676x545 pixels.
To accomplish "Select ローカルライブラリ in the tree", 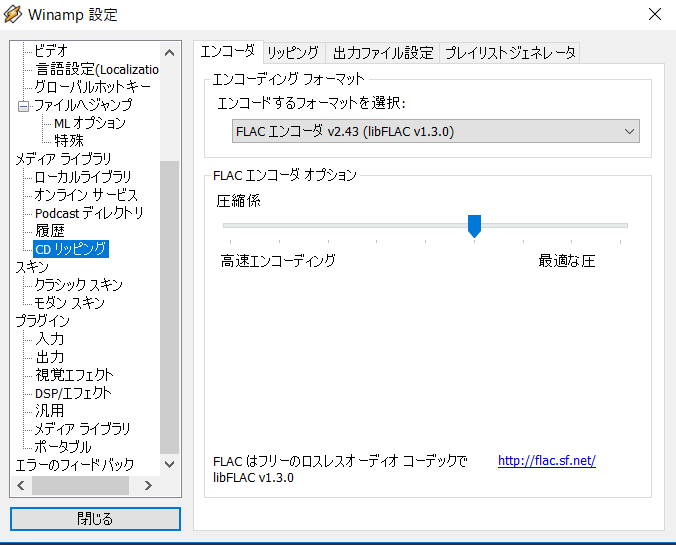I will pyautogui.click(x=83, y=177).
